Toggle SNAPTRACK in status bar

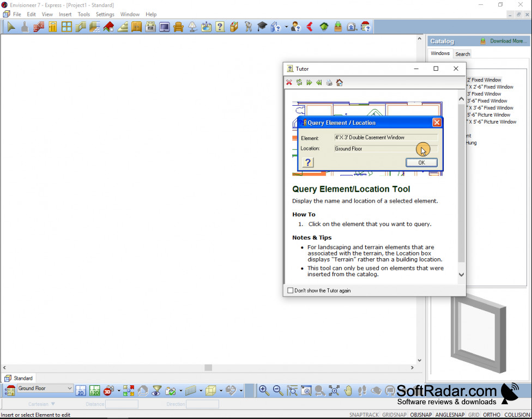[364, 415]
